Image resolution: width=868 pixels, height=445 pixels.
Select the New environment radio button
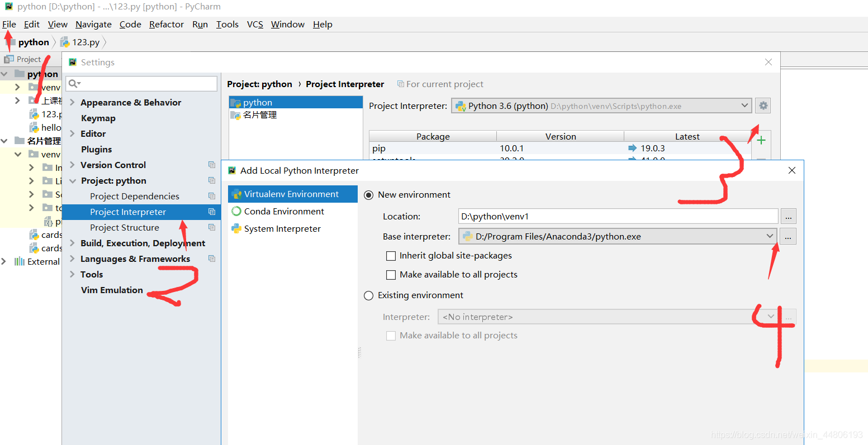(369, 195)
